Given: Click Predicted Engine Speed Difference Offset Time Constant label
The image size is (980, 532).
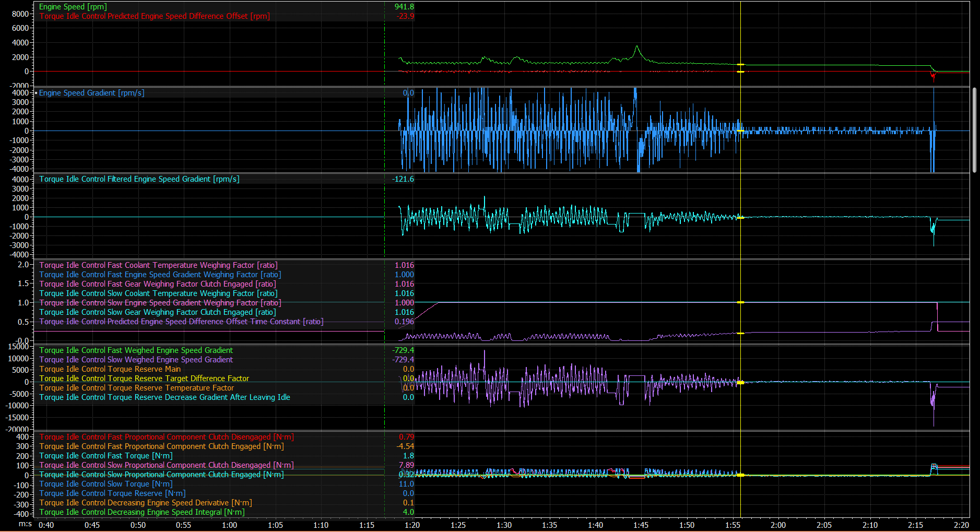Looking at the screenshot, I should (181, 322).
